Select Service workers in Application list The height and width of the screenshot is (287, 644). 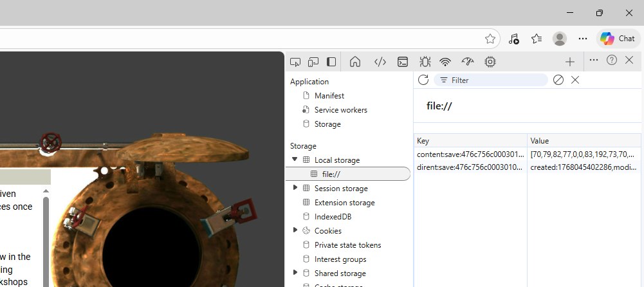point(340,110)
